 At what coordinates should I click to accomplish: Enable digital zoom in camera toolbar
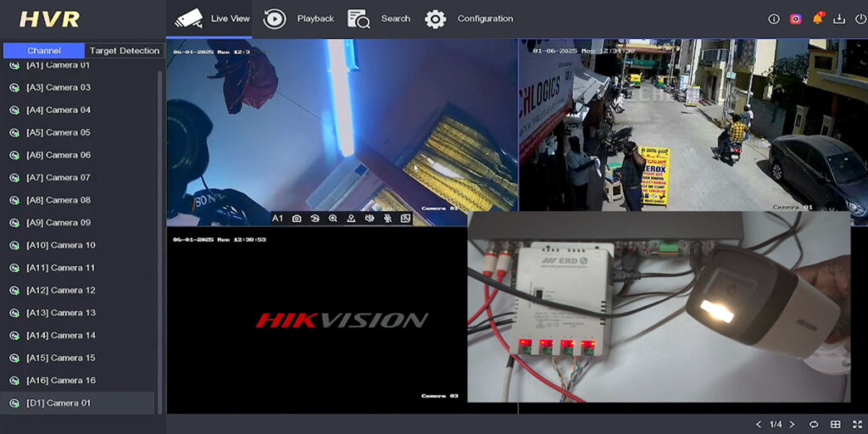(x=332, y=219)
